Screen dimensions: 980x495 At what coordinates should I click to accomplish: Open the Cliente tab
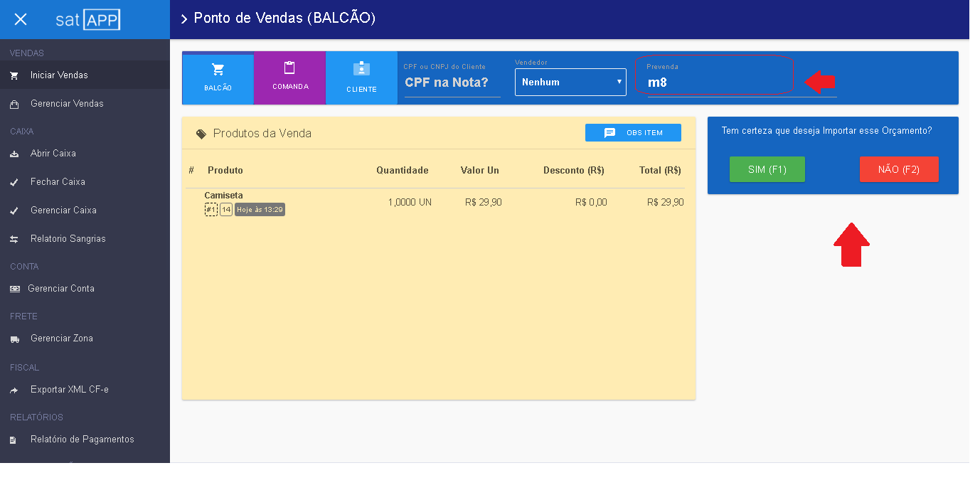pyautogui.click(x=361, y=78)
